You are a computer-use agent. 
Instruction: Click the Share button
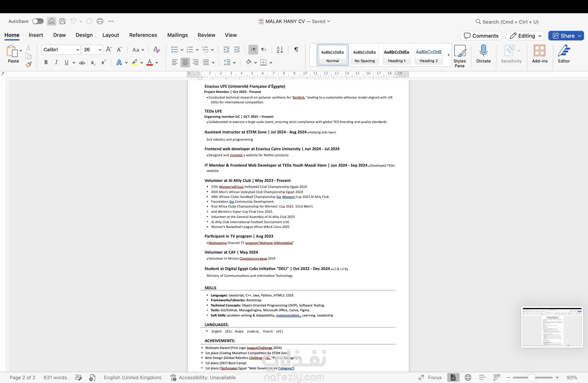[x=566, y=36]
